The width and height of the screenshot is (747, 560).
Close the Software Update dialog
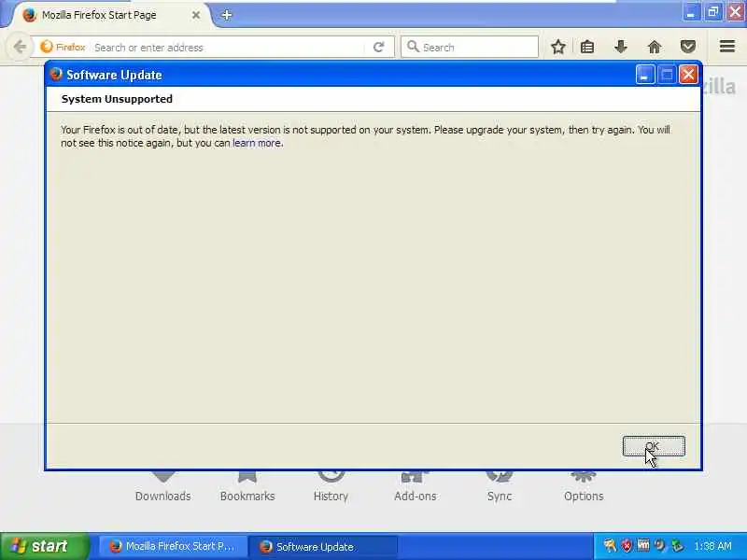point(688,75)
